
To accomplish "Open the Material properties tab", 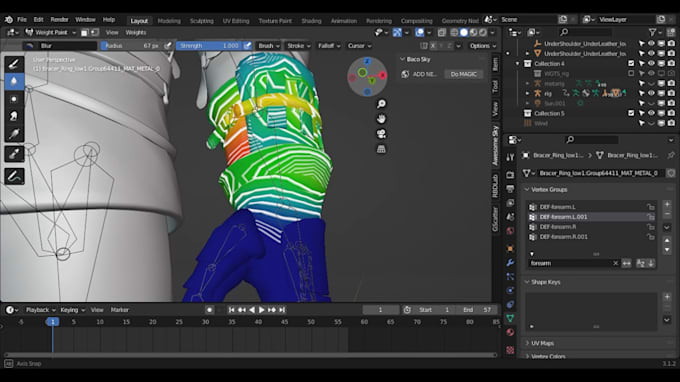I will pos(510,332).
